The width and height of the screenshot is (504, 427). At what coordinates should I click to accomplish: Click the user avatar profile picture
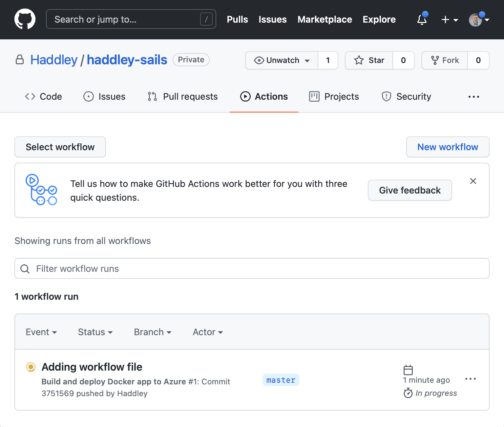coord(475,20)
